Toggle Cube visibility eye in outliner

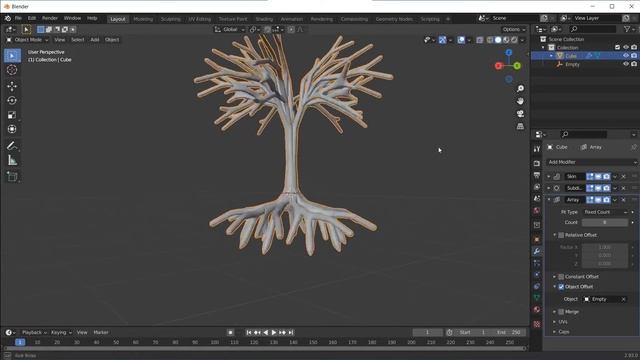click(x=626, y=56)
